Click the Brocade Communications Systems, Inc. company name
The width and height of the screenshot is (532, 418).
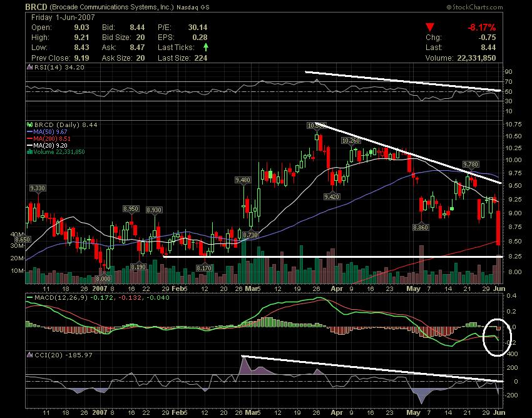[112, 7]
